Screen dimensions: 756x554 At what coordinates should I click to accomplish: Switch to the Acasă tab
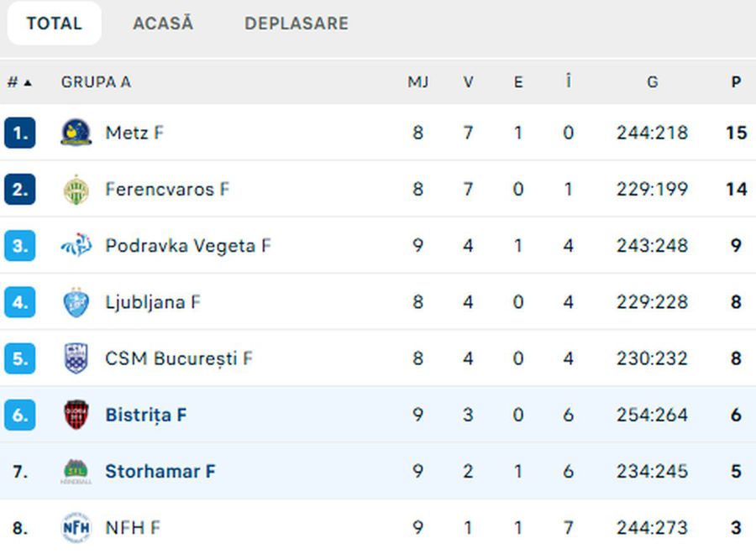(x=163, y=24)
